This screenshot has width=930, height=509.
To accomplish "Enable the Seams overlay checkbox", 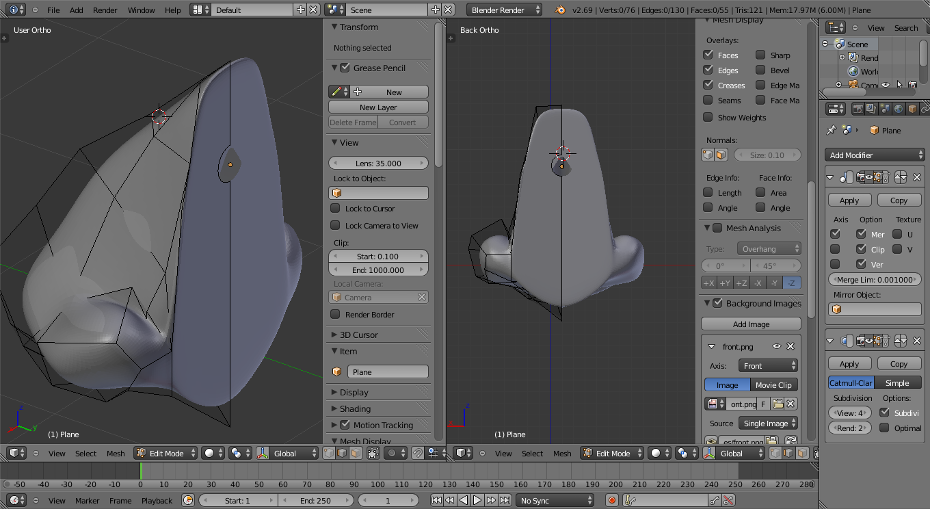I will point(708,100).
